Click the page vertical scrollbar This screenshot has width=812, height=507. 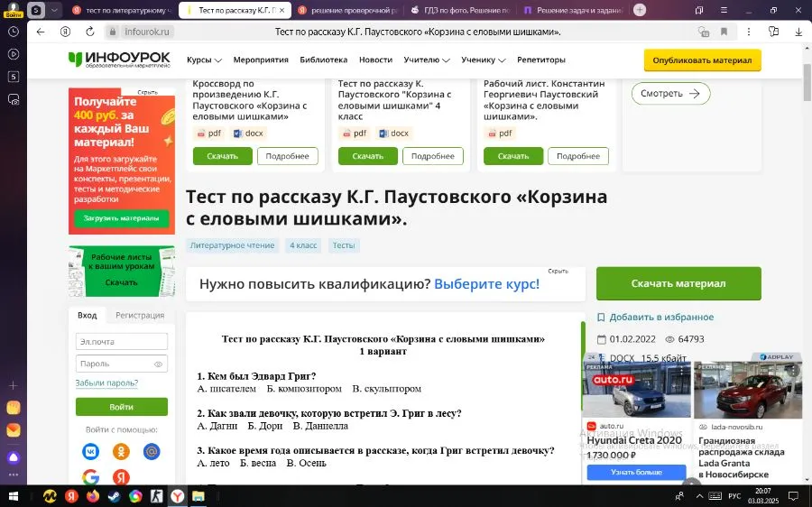pyautogui.click(x=807, y=83)
